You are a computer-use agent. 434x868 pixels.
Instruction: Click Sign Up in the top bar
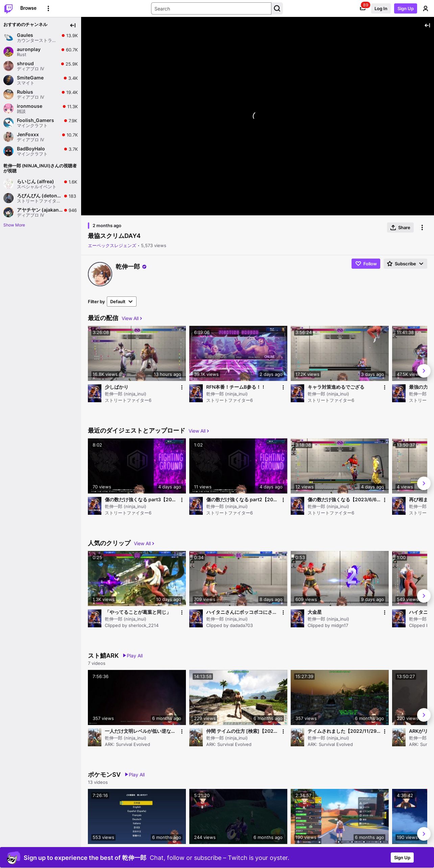[405, 8]
